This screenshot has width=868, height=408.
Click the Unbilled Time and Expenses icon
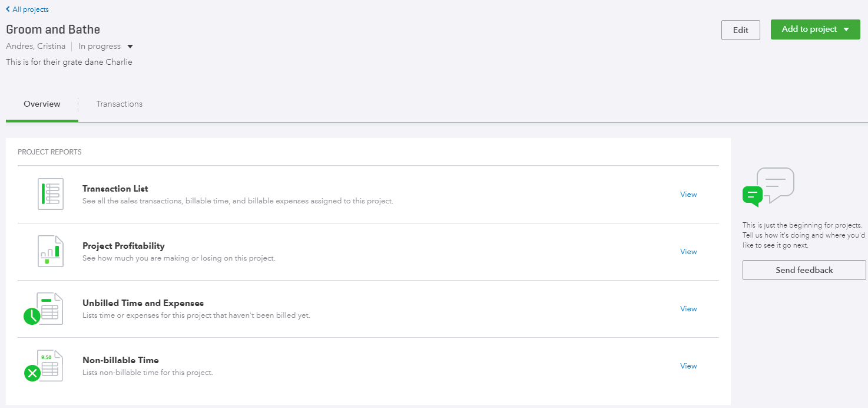coord(44,309)
